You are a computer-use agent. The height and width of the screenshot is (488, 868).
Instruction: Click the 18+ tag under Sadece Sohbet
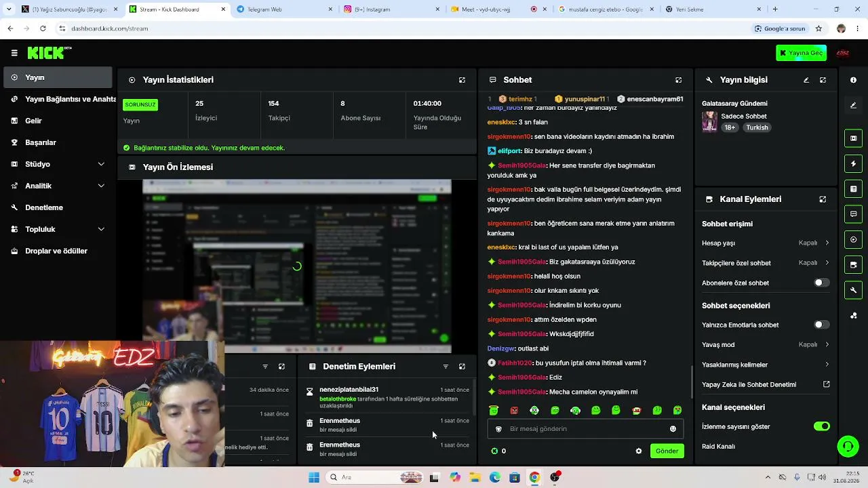pos(730,127)
